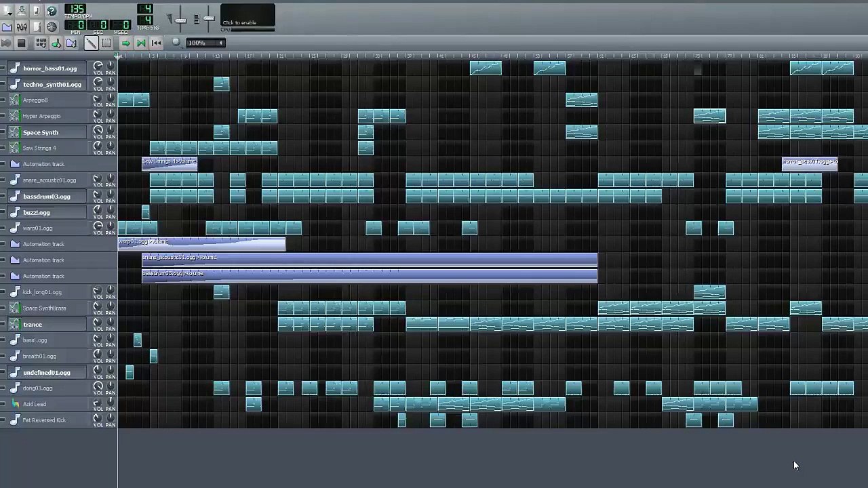Click the Saw Strings 4 instrument icon
The height and width of the screenshot is (488, 868).
[15, 148]
